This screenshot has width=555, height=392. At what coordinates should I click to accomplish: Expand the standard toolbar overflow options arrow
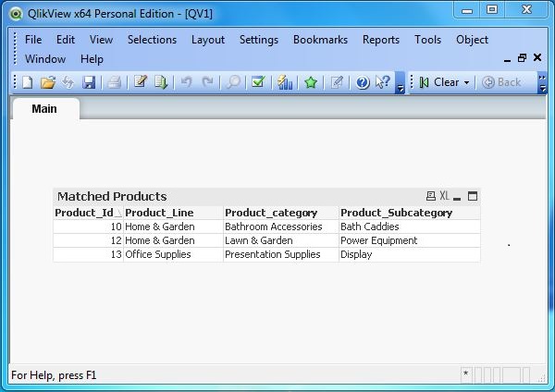[x=400, y=87]
